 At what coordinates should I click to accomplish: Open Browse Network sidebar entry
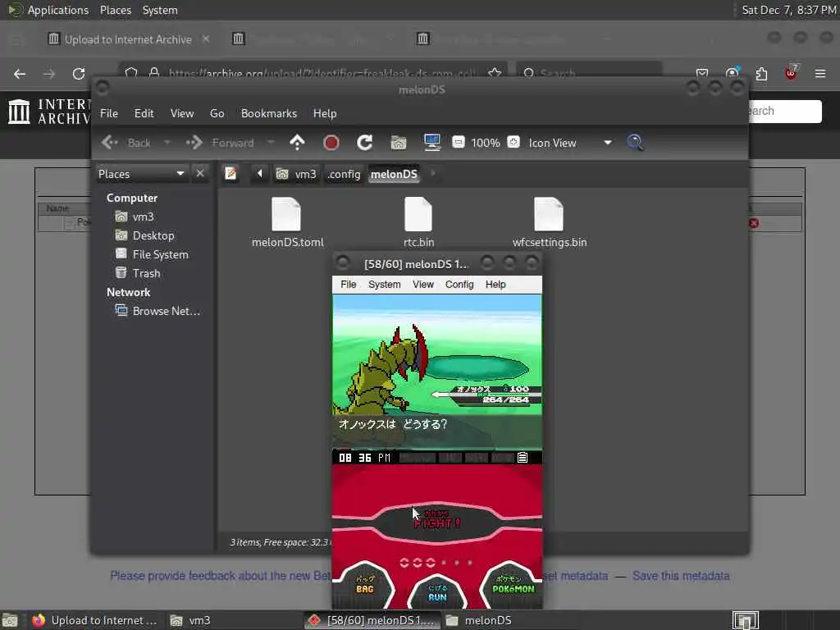point(157,311)
